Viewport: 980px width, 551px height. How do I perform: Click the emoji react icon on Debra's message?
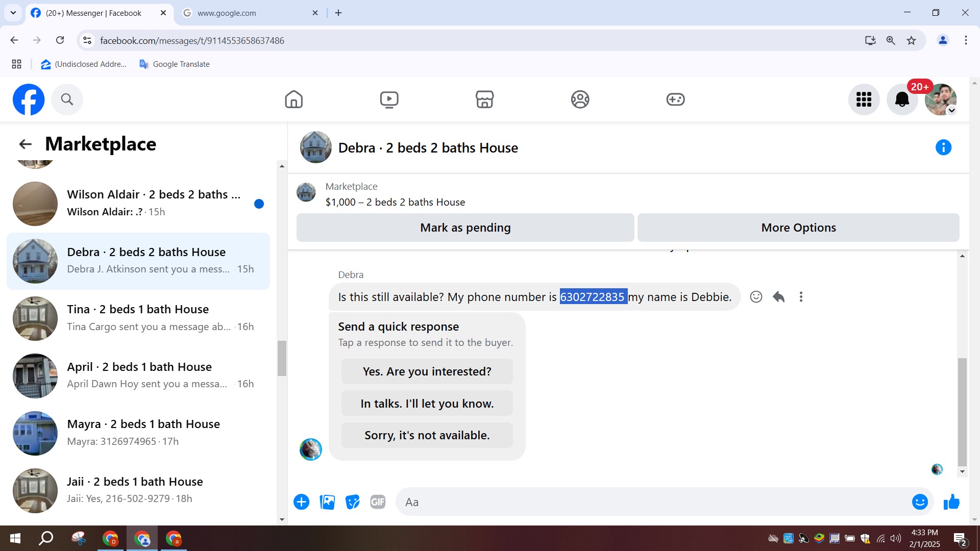756,297
